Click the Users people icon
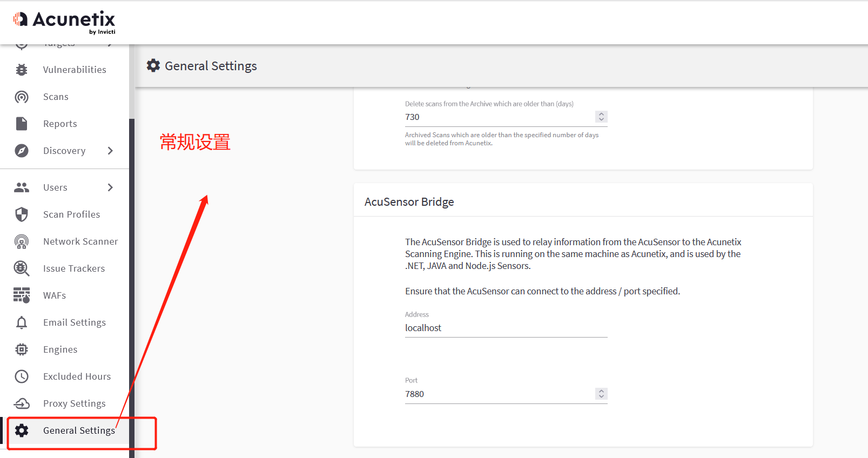 click(x=22, y=187)
